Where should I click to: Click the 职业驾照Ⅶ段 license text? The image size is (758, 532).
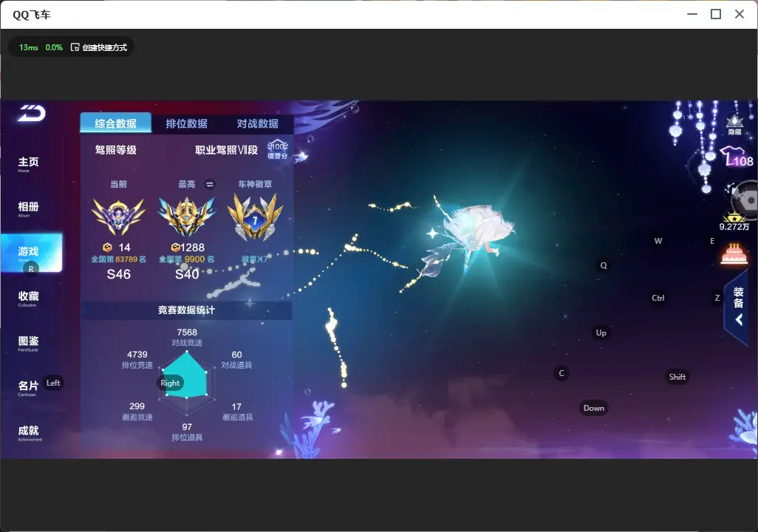coord(227,150)
